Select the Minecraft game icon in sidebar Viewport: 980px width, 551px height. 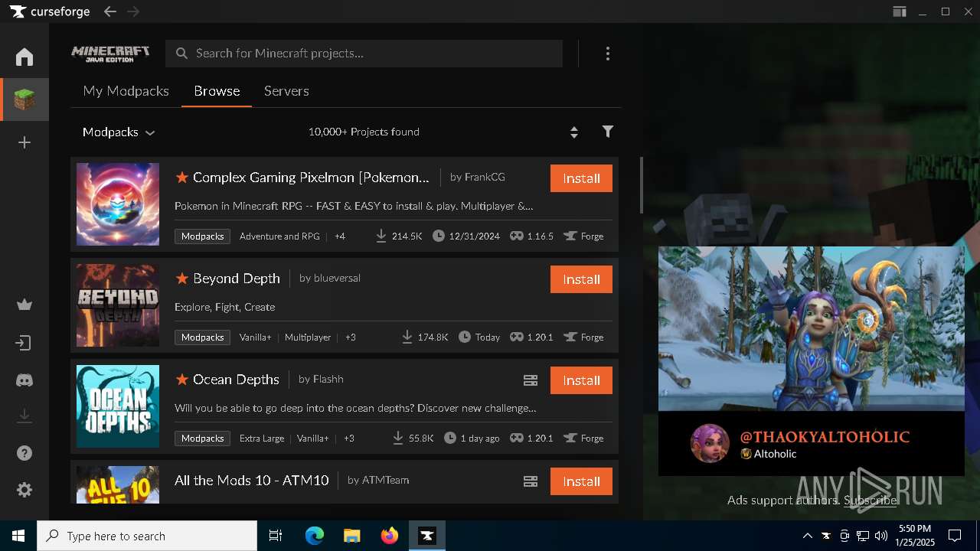pyautogui.click(x=24, y=99)
